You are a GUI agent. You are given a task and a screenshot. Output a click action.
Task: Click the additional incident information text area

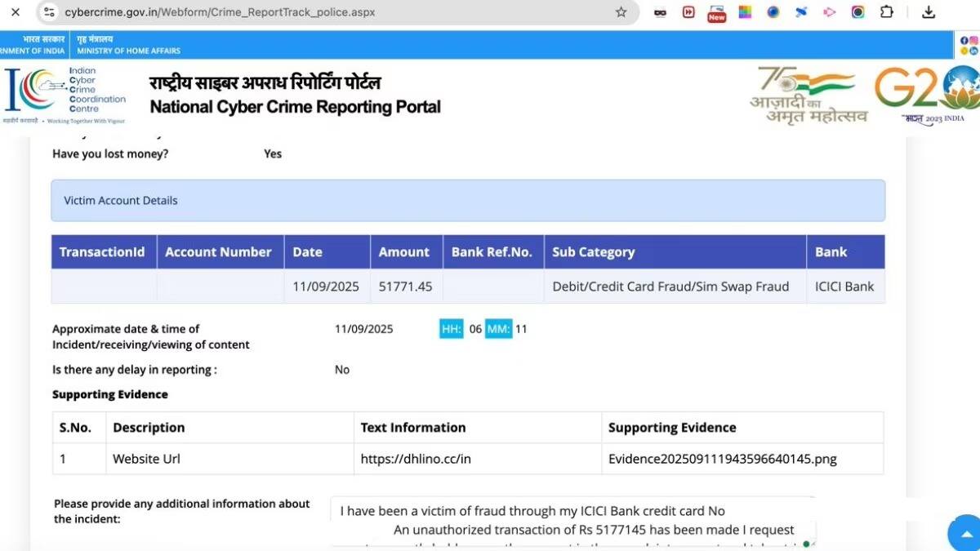point(572,521)
